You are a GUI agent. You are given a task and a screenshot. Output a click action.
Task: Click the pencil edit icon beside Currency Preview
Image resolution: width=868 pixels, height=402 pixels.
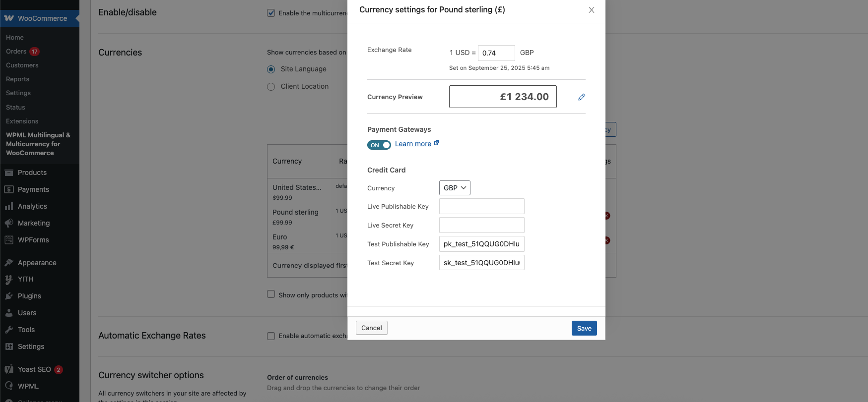point(582,97)
